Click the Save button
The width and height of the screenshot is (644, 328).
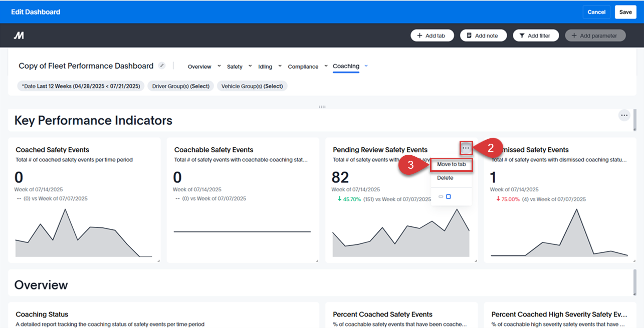click(x=625, y=12)
